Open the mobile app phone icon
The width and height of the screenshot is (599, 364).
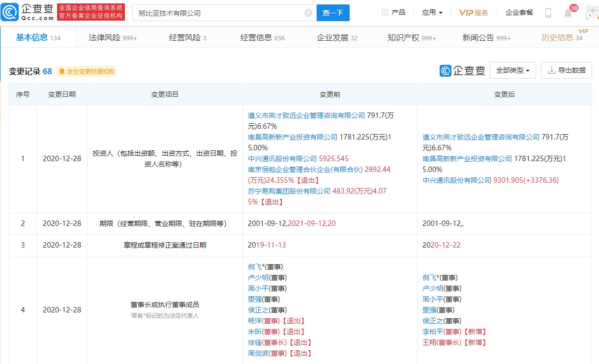(x=548, y=13)
